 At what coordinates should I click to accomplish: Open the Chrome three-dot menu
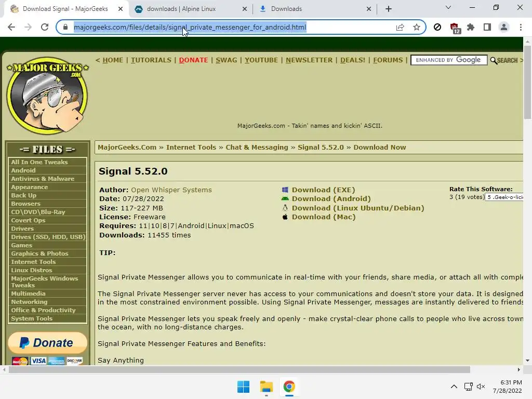click(x=521, y=27)
